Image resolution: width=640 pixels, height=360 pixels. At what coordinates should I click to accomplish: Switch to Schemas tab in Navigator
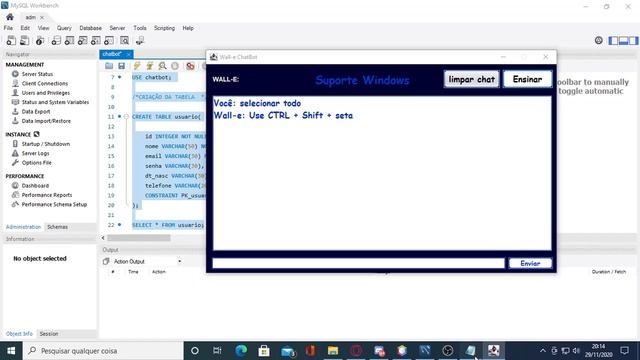pos(58,227)
